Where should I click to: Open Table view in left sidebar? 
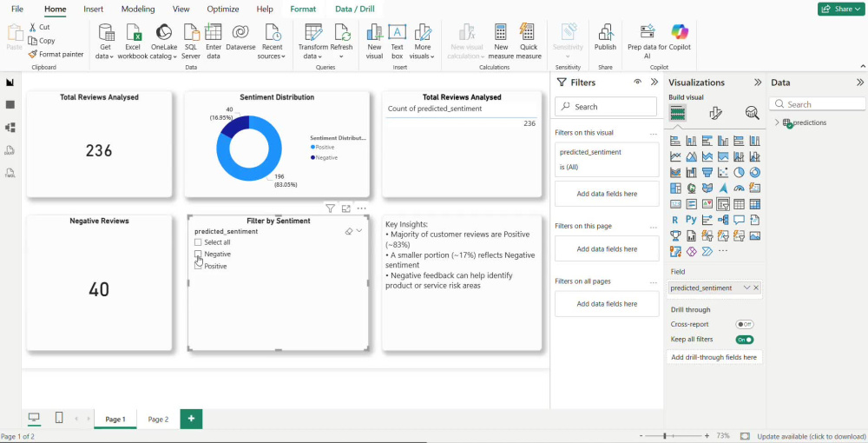pos(10,104)
